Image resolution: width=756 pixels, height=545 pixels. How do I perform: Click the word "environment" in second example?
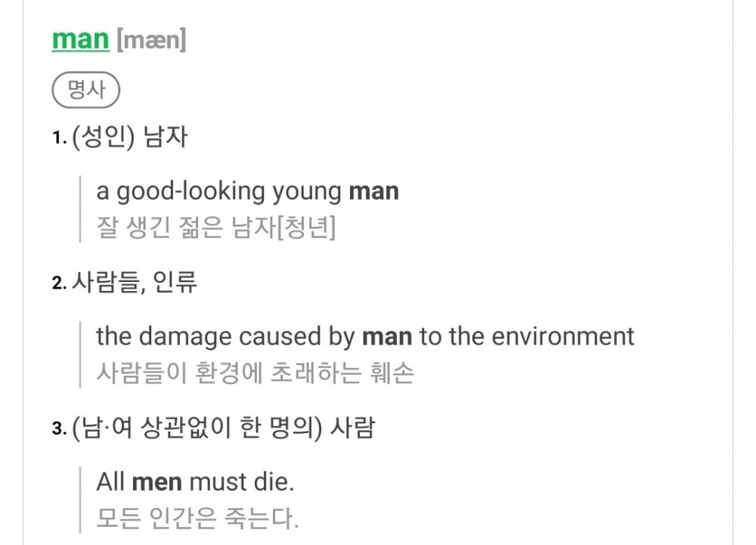point(562,336)
